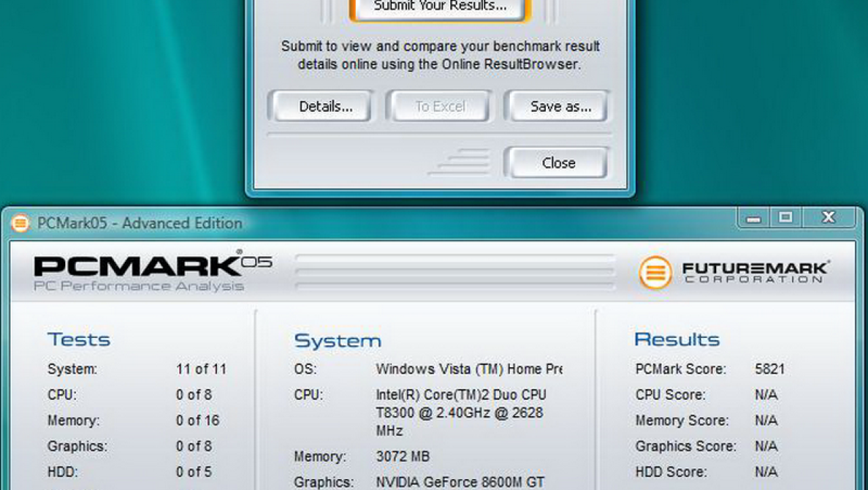Screen dimensions: 868x490
Task: Close the results dialog with Close button
Action: [558, 163]
